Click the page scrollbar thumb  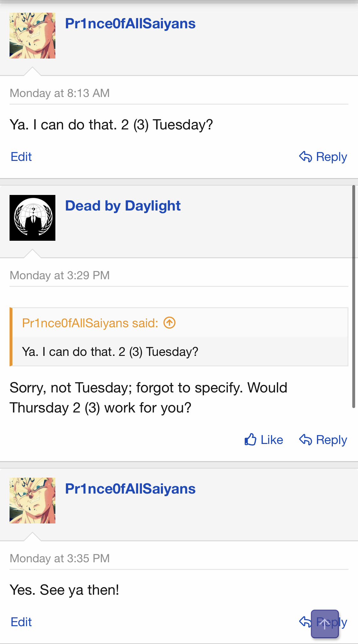coord(353,296)
